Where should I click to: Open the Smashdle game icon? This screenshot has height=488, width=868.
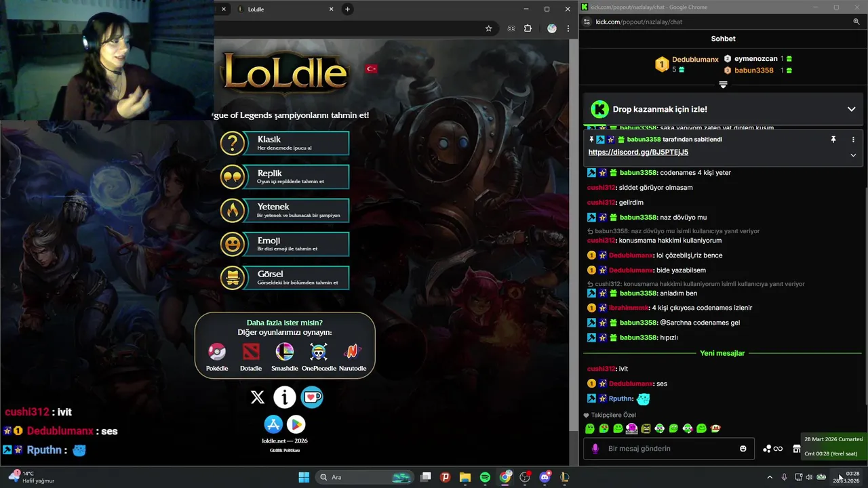point(285,351)
